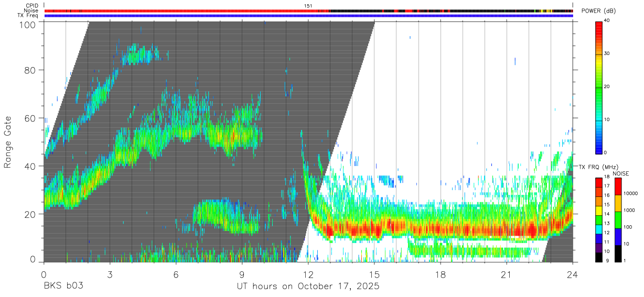Click the NOISE legend title

coord(620,173)
